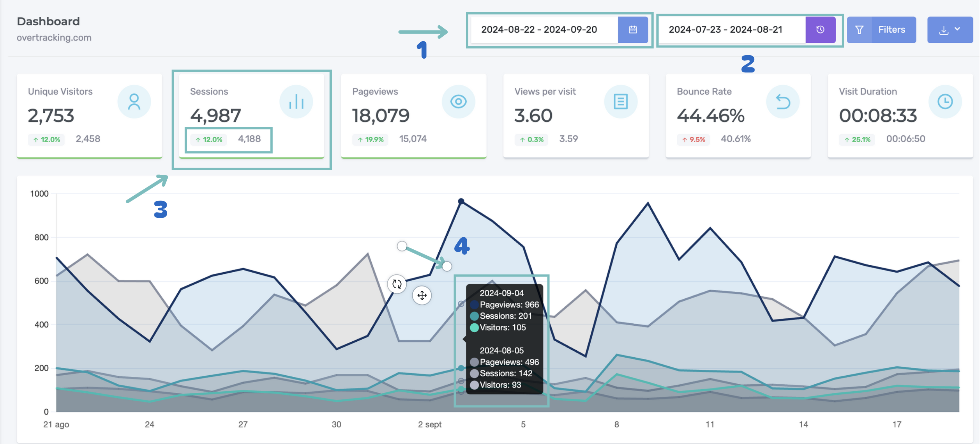Select the Pageviews title on its card
Image resolution: width=980 pixels, height=444 pixels.
[375, 92]
